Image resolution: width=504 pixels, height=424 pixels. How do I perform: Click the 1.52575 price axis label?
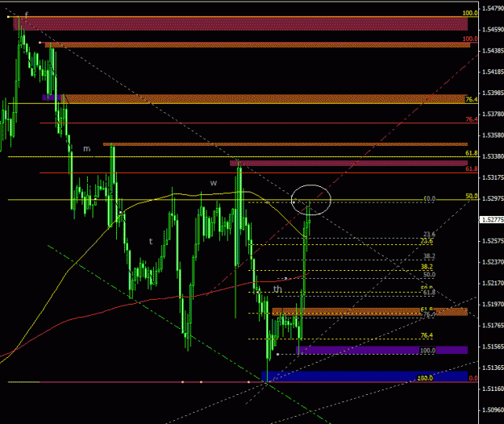pos(493,241)
